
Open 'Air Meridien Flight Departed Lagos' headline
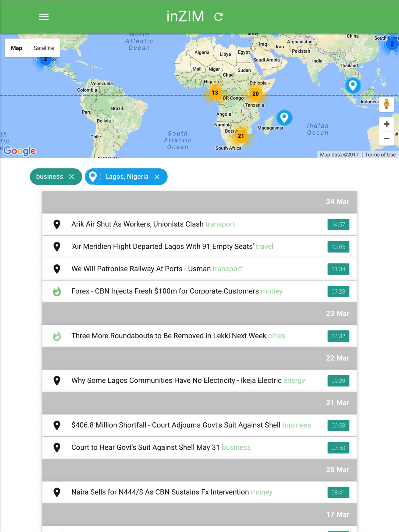pos(163,247)
